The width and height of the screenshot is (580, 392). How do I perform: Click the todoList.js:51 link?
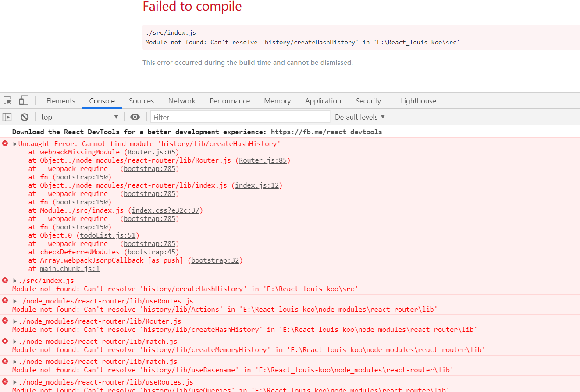108,235
